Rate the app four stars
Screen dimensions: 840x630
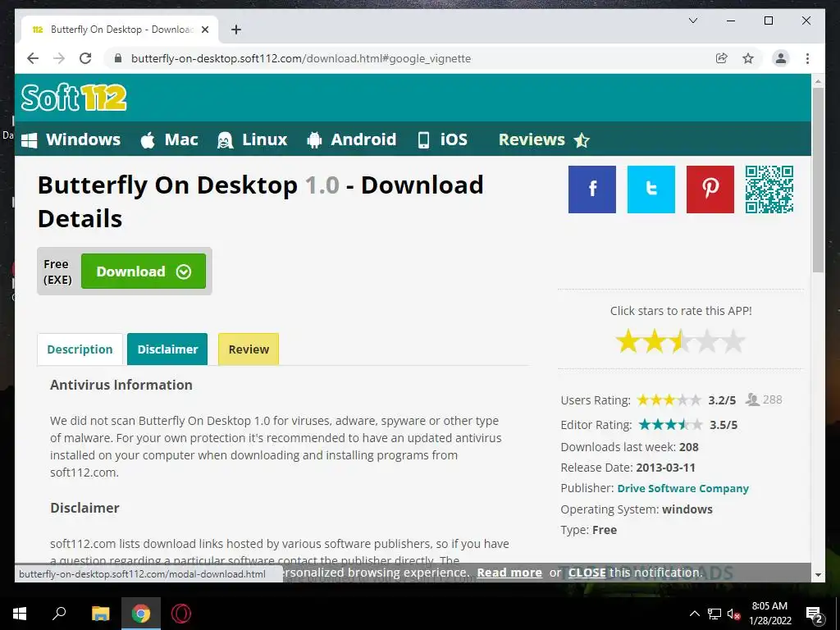tap(707, 341)
